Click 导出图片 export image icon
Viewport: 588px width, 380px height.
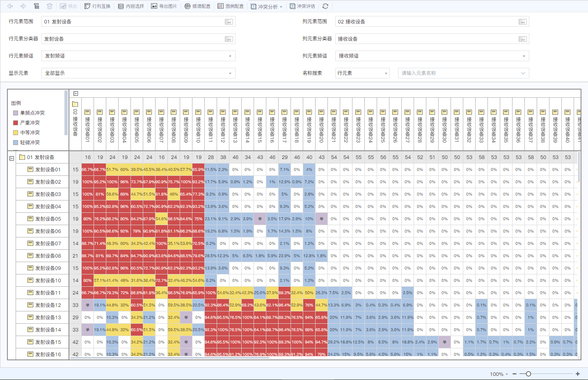(154, 6)
